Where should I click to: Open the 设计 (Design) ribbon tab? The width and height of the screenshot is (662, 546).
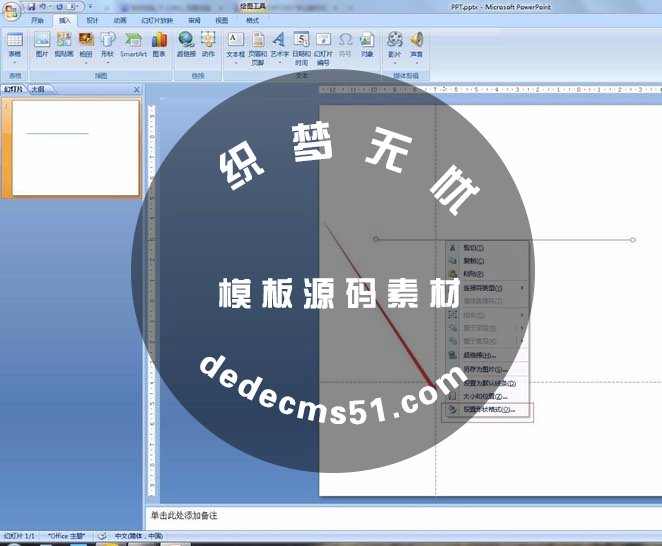click(92, 20)
